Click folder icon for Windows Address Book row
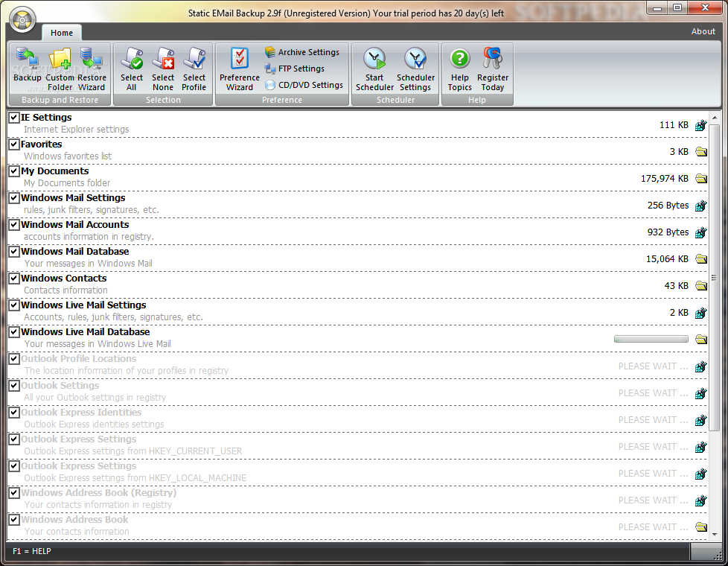 pos(701,527)
